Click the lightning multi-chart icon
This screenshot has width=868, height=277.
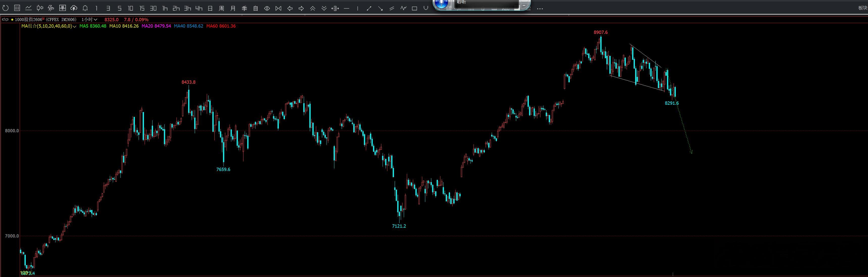pos(51,8)
